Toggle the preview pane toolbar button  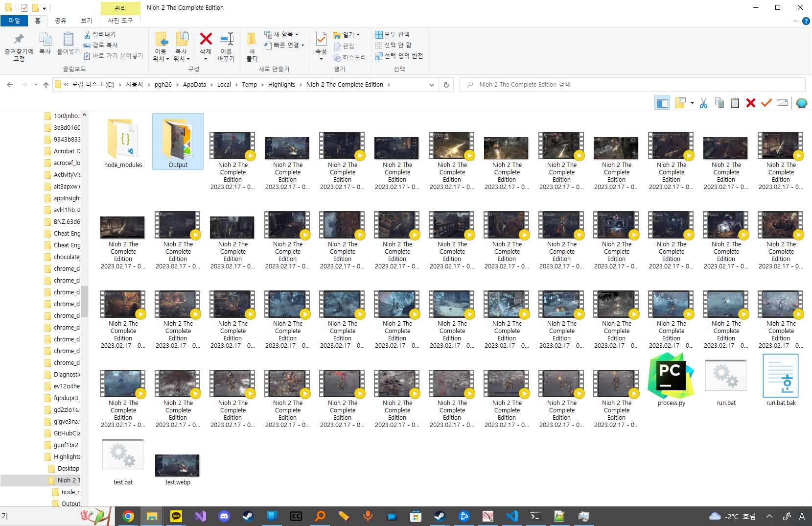662,103
